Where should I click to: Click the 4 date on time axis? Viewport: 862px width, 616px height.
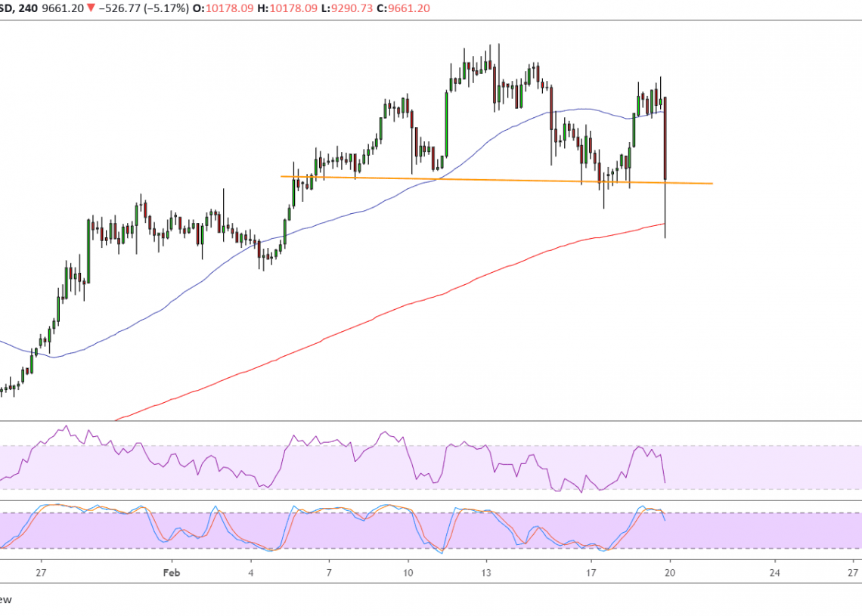251,571
